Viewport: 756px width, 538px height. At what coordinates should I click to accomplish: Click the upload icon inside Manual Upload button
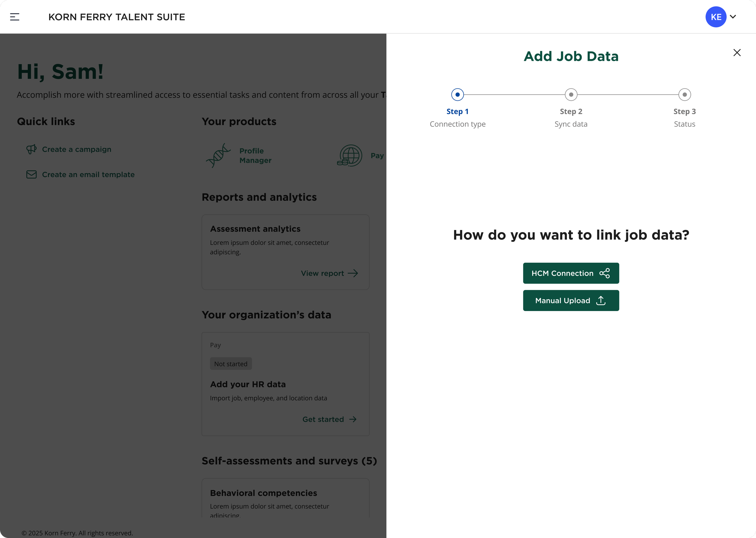(x=601, y=300)
